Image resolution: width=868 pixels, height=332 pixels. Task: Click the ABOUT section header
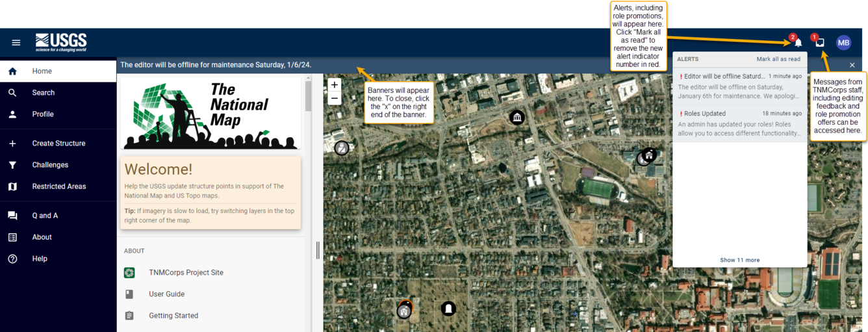tap(134, 251)
